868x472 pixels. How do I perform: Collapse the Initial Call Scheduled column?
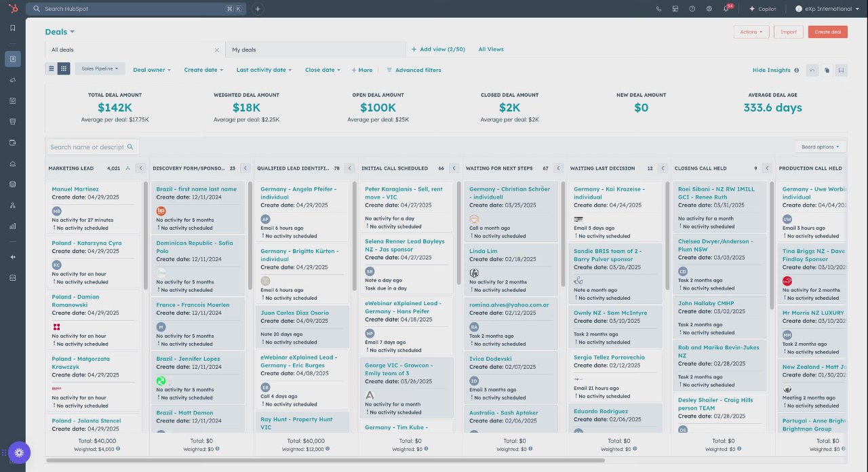click(454, 168)
